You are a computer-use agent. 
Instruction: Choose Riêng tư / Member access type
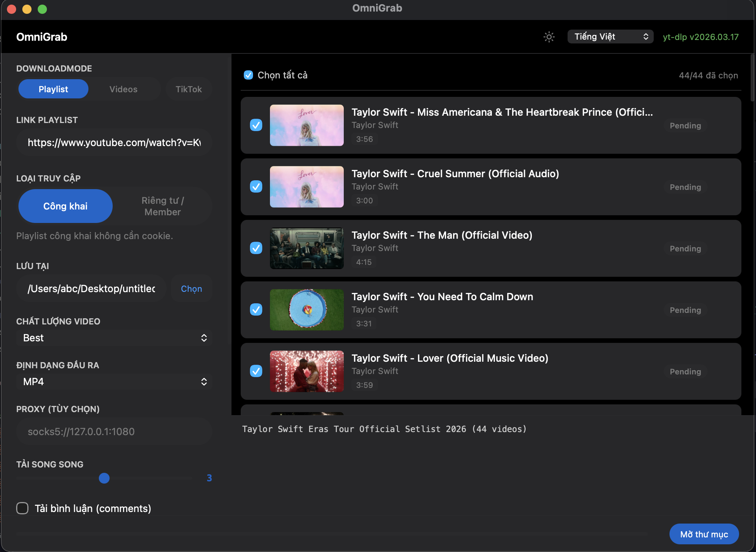click(x=163, y=206)
